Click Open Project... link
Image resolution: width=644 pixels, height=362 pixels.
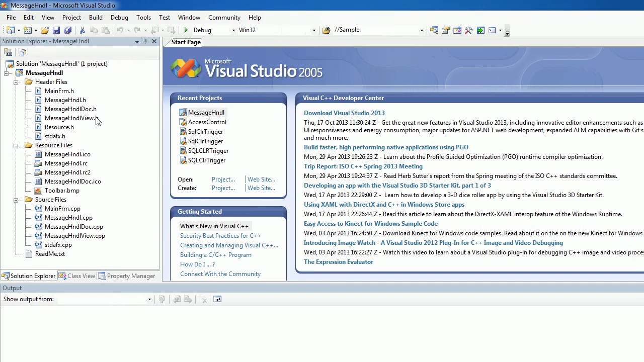223,179
